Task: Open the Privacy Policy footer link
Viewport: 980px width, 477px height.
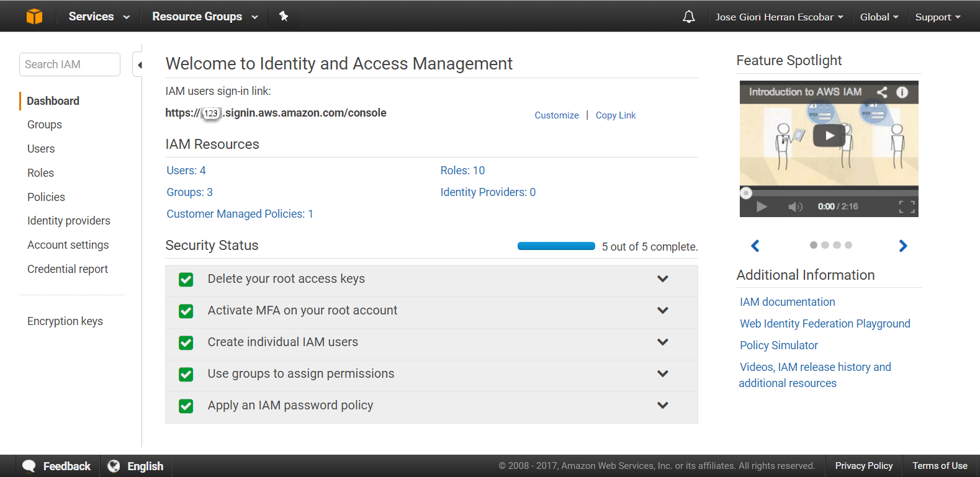Action: 864,466
